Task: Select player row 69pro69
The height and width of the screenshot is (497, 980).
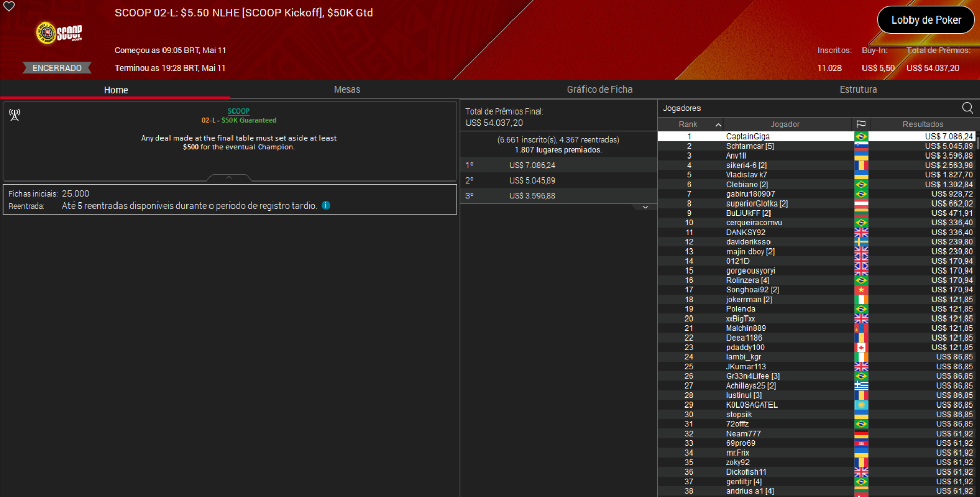Action: tap(816, 443)
